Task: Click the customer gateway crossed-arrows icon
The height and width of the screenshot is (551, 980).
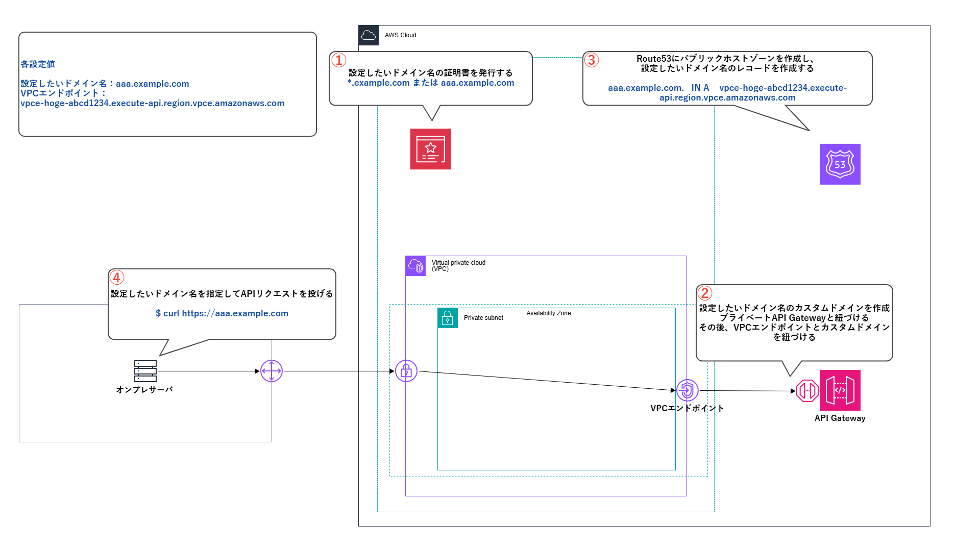Action: click(272, 371)
